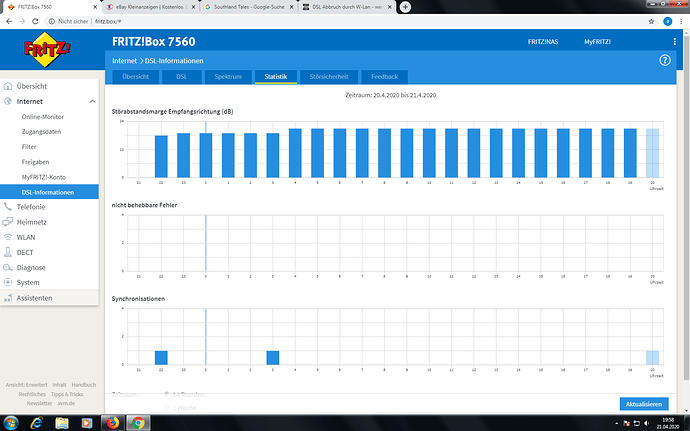Screen dimensions: 690x431
Task: Open the Chrome profile avatar icon
Action: [668, 21]
